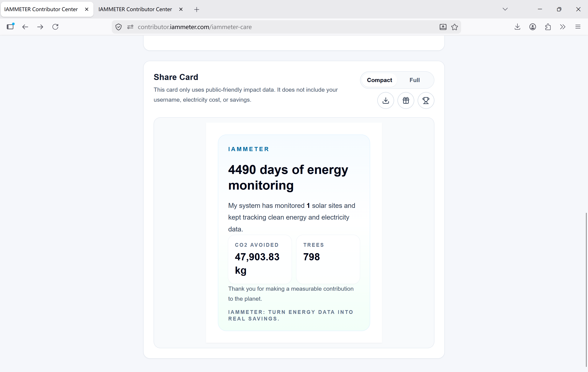This screenshot has height=372, width=588.
Task: Click the '4490 days of energy monitoring' heading
Action: tap(288, 177)
